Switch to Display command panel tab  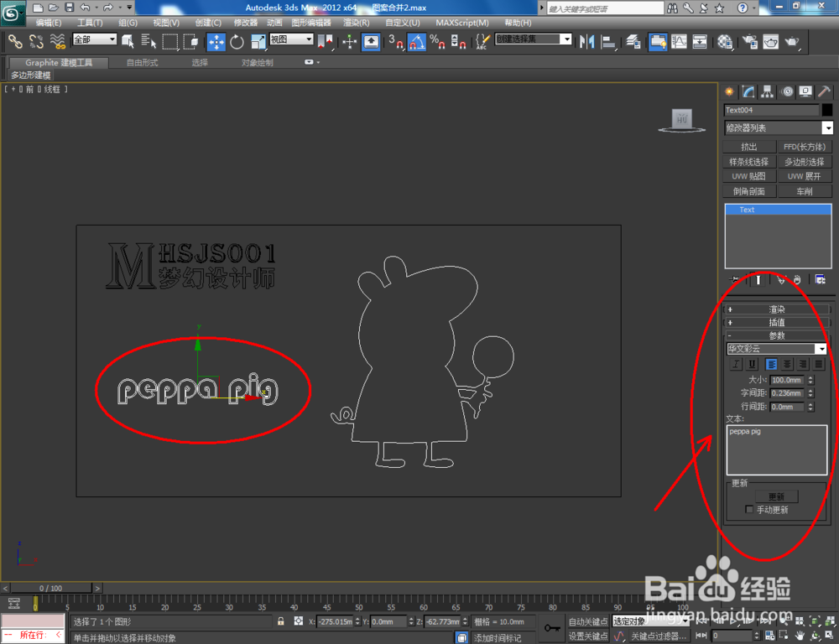pos(805,92)
